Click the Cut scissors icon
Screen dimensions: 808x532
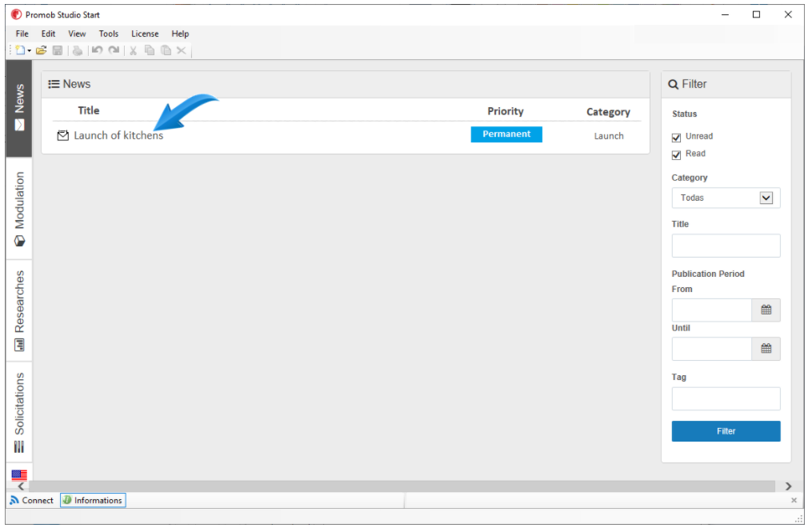(x=133, y=50)
